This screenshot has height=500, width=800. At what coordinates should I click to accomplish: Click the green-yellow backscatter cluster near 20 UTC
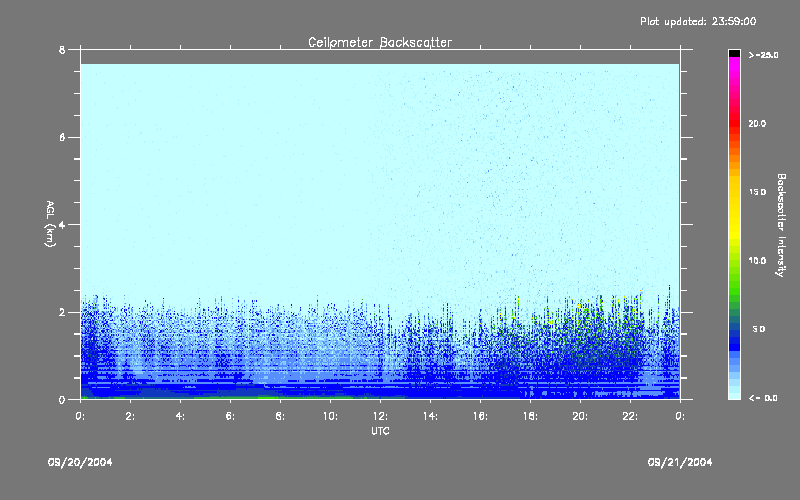point(592,327)
